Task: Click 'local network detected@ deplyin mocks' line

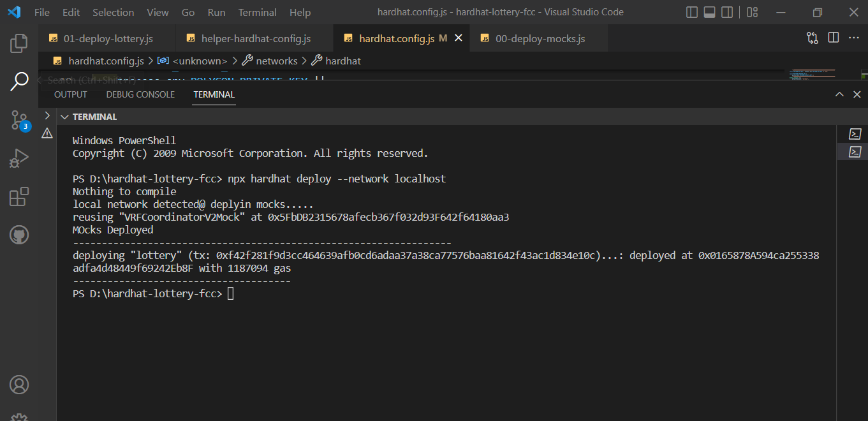Action: click(x=193, y=204)
